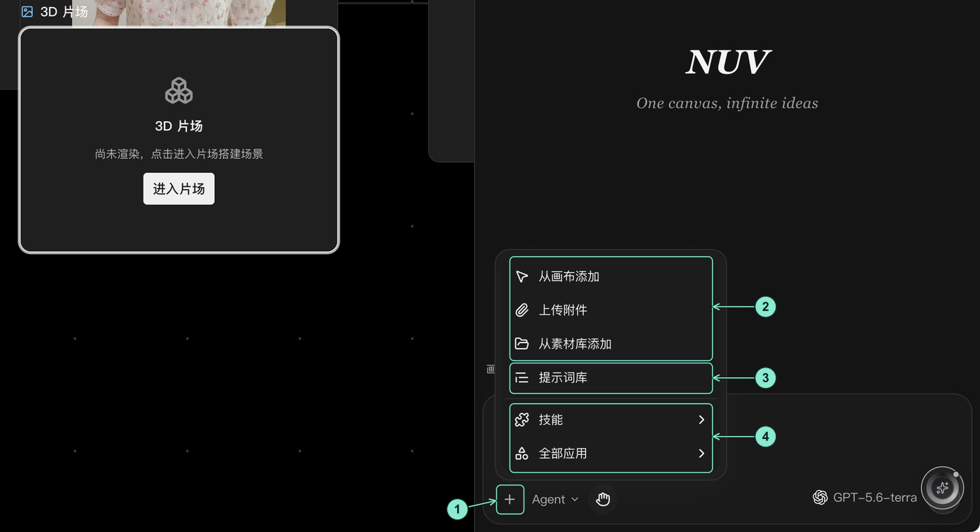Viewport: 980px width, 532px height.
Task: Click the 3D cube icon in the card
Action: [178, 91]
